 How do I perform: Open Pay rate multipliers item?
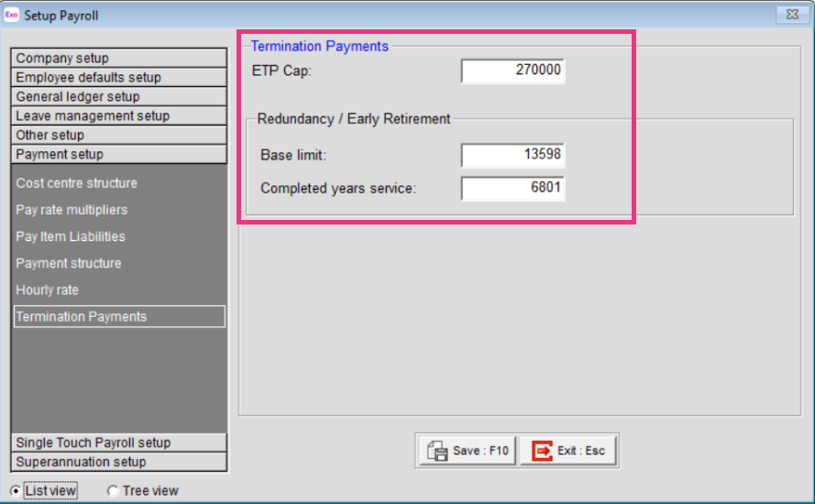coord(72,210)
